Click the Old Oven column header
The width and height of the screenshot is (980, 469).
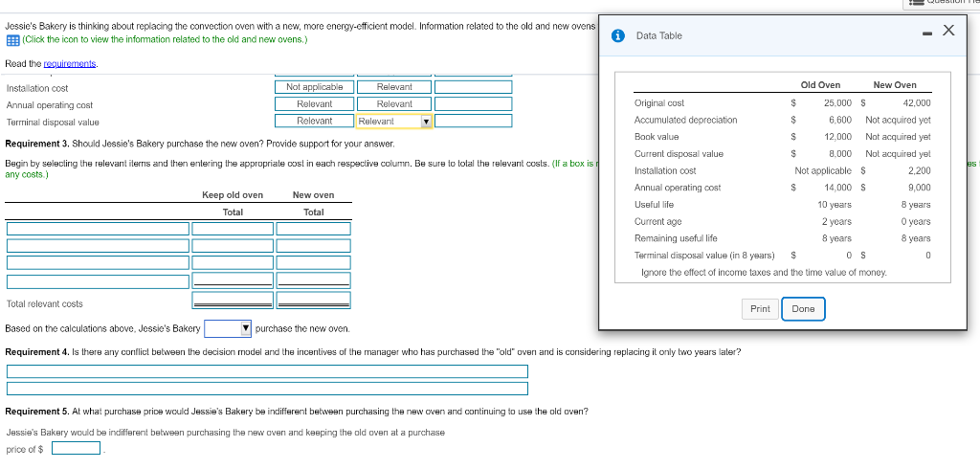click(820, 85)
